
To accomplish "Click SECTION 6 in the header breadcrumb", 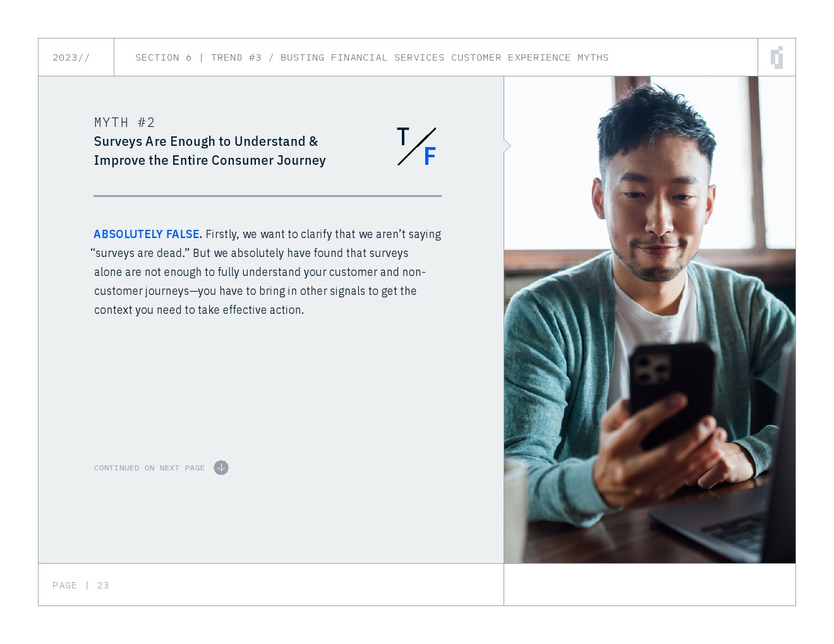I will coord(163,57).
